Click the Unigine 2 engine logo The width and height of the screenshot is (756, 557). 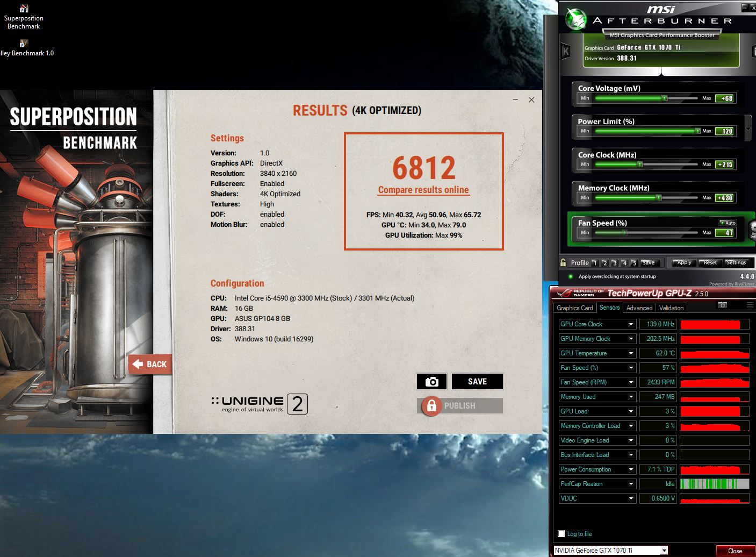(x=259, y=404)
